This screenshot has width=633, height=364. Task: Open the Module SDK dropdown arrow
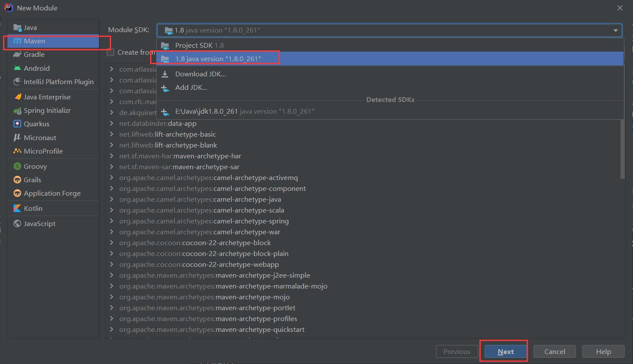pyautogui.click(x=615, y=30)
